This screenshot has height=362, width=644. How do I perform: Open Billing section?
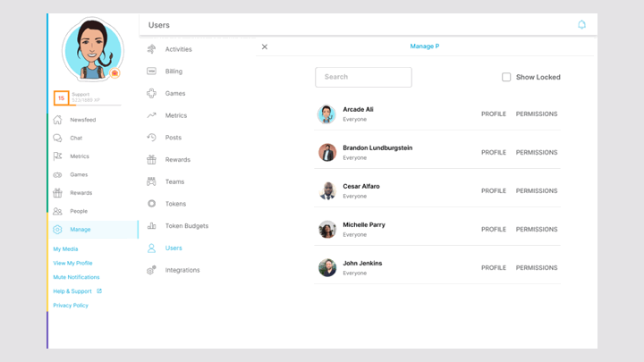click(174, 72)
